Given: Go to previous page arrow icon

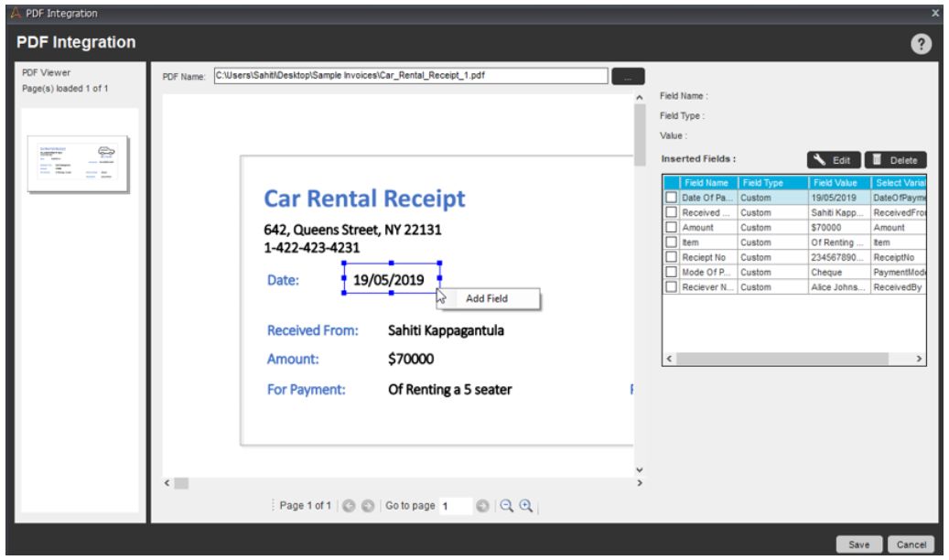Looking at the screenshot, I should click(x=349, y=505).
